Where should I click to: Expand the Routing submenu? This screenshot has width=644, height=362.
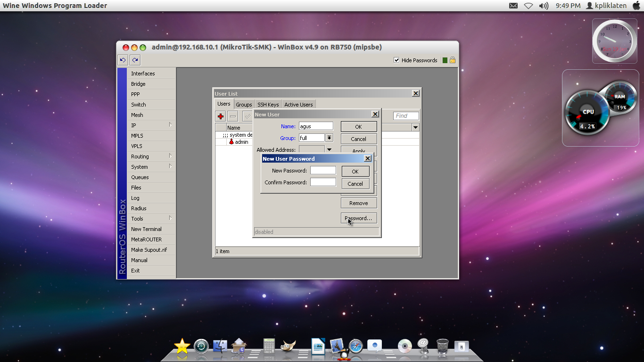point(170,156)
